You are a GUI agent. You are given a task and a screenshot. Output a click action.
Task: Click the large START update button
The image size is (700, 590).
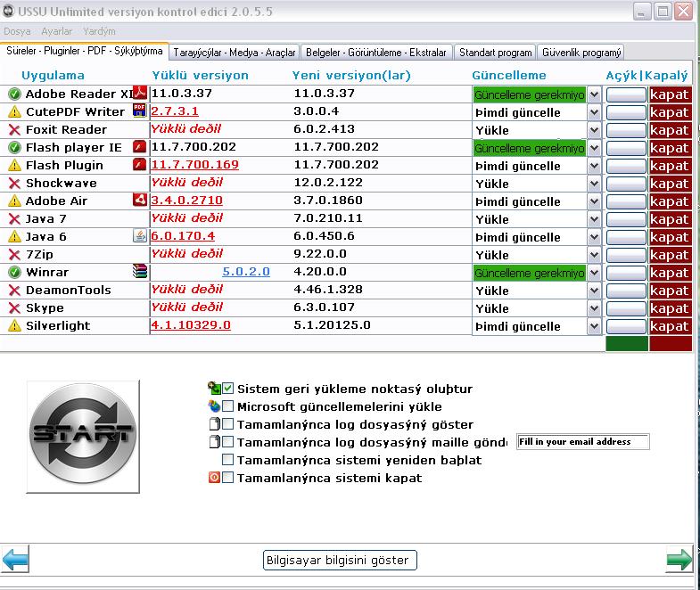83,437
